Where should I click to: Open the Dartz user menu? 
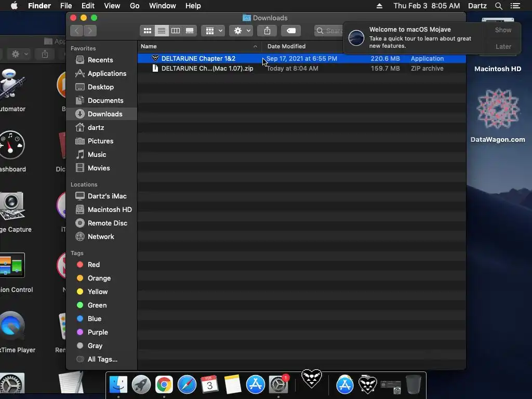click(477, 6)
